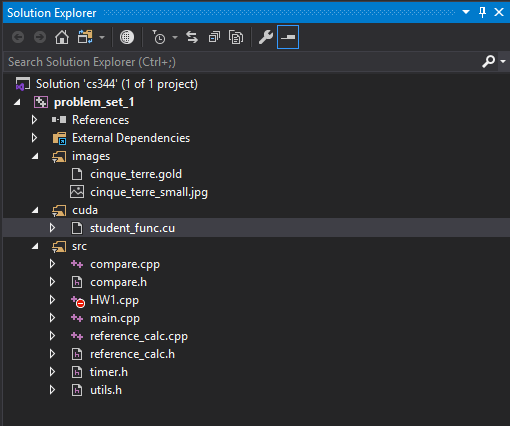Select the problem_set_1 project node

(94, 102)
